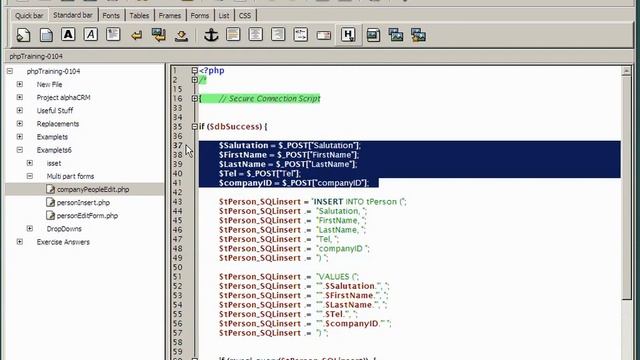Insert Paragraph using the paragraph icon
This screenshot has width=640, height=360.
113,35
